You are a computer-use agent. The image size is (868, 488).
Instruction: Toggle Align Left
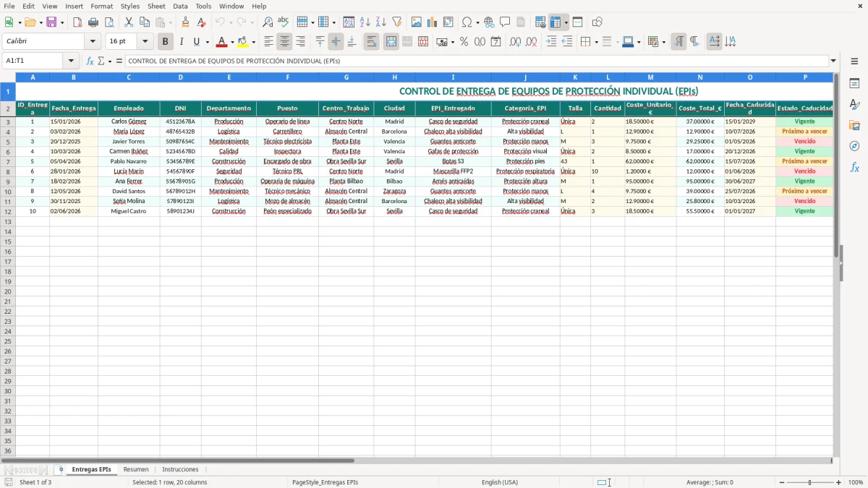click(x=268, y=42)
